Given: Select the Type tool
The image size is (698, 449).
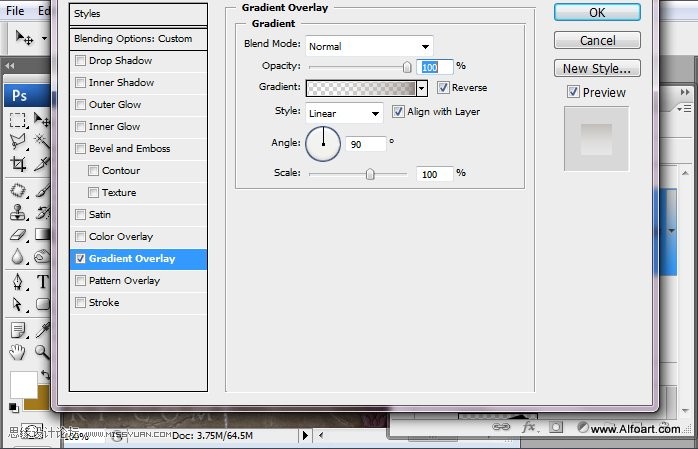Looking at the screenshot, I should [x=42, y=282].
